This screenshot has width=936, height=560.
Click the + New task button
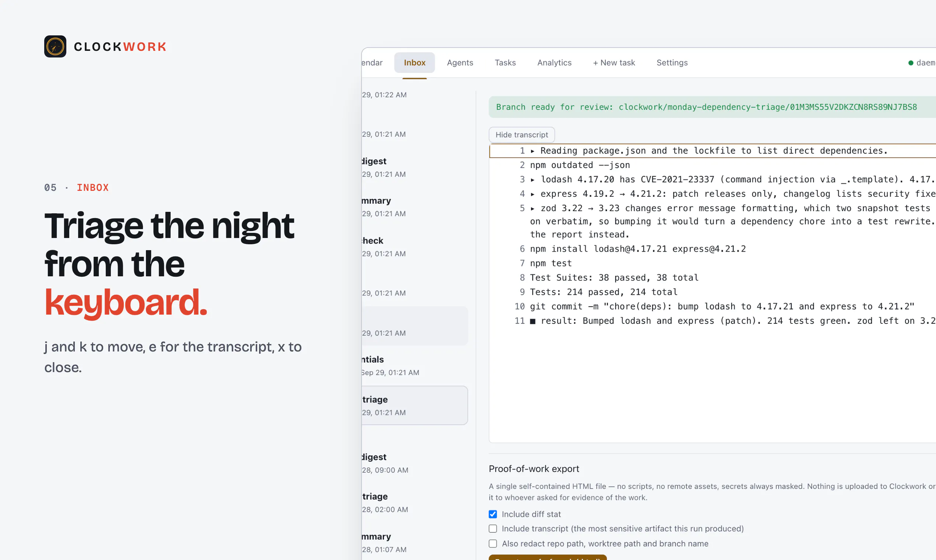(x=614, y=63)
